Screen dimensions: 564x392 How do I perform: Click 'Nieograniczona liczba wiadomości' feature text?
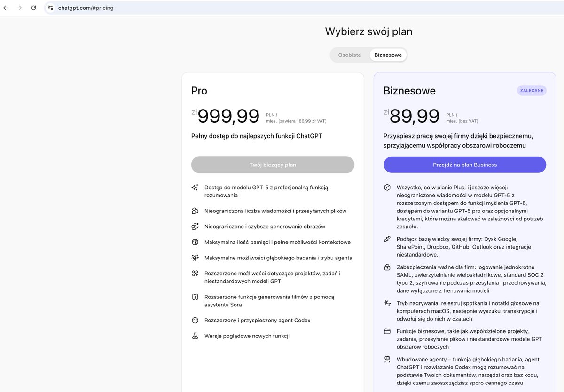click(x=275, y=211)
